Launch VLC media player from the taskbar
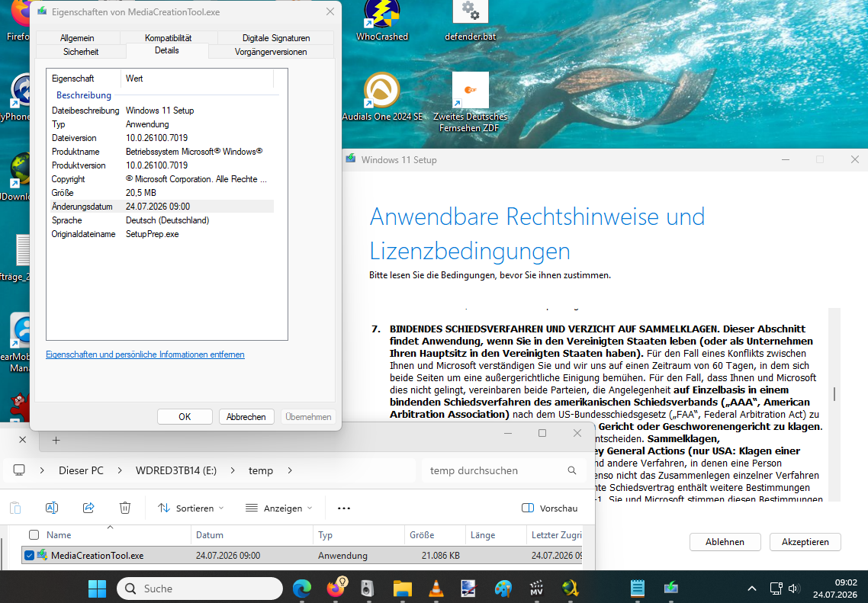 point(436,588)
